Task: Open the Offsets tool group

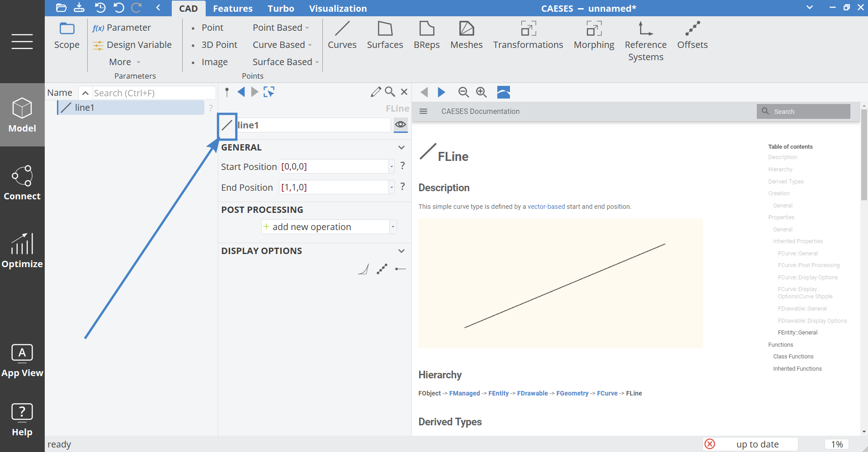Action: [x=693, y=35]
